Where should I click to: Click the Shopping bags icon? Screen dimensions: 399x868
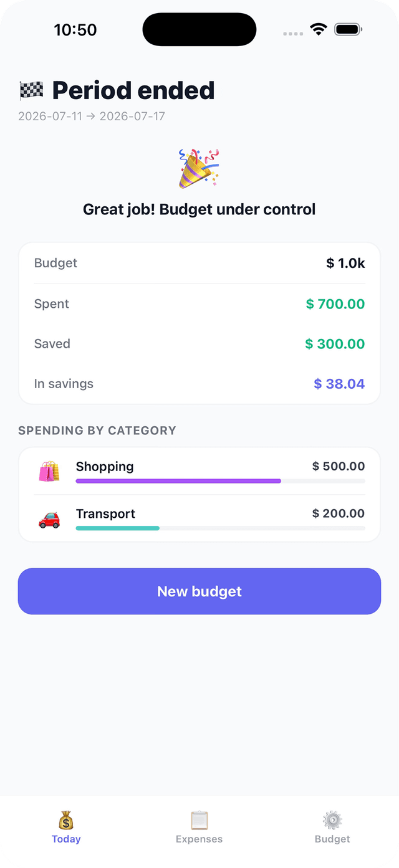pyautogui.click(x=49, y=471)
